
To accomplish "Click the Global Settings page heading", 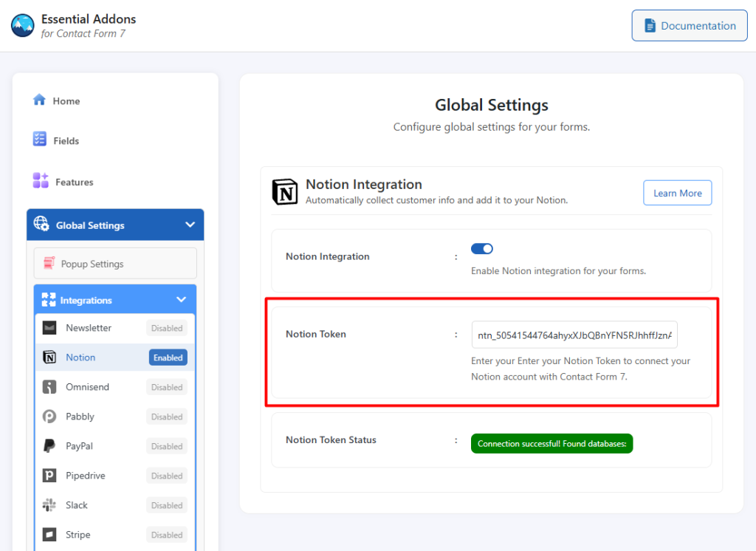I will click(491, 105).
